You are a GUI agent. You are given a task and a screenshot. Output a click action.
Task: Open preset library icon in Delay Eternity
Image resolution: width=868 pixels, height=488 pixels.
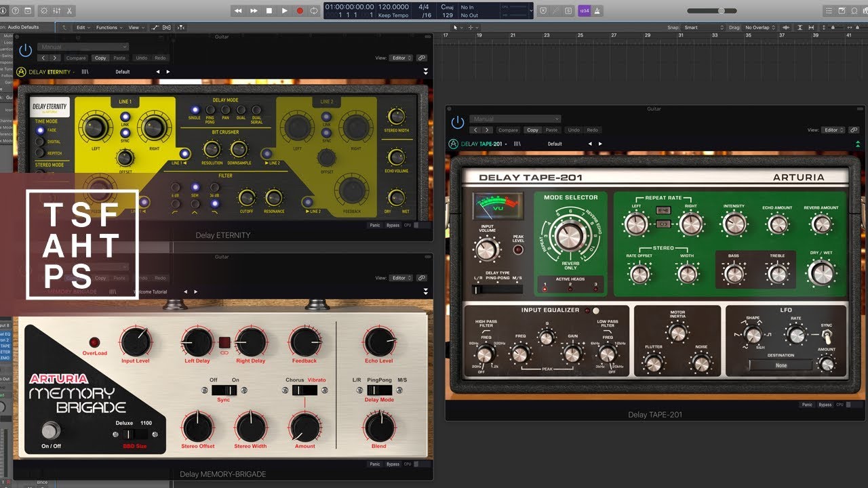85,71
